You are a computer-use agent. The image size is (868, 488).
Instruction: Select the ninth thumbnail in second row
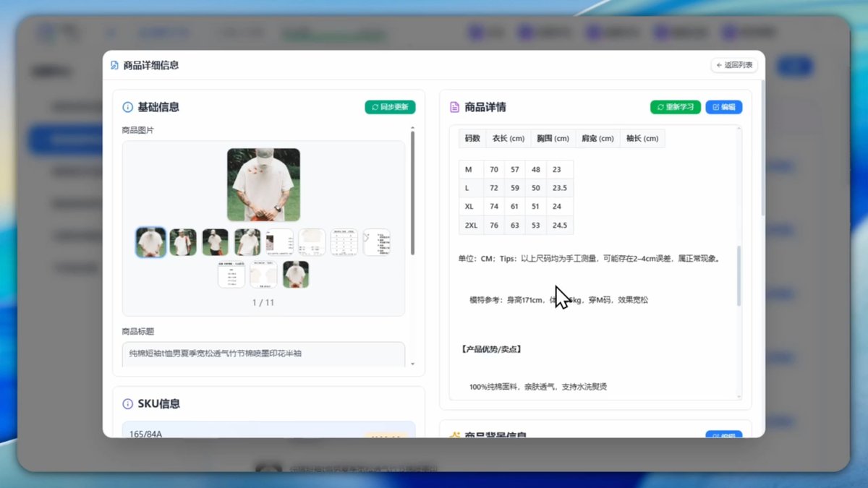point(231,275)
